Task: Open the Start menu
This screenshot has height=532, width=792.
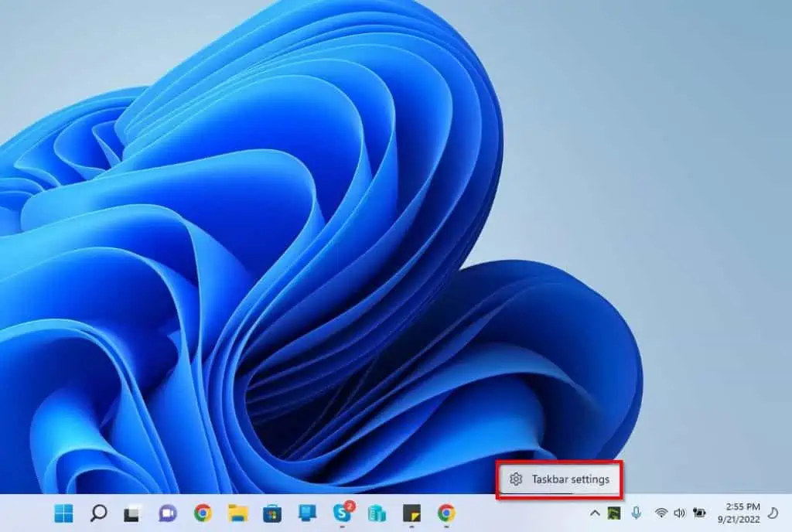Action: [x=63, y=514]
